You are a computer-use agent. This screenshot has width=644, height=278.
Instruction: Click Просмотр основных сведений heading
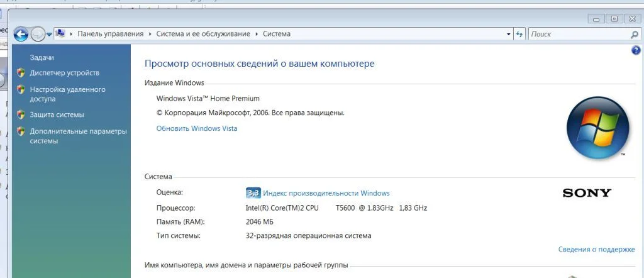[x=259, y=64]
